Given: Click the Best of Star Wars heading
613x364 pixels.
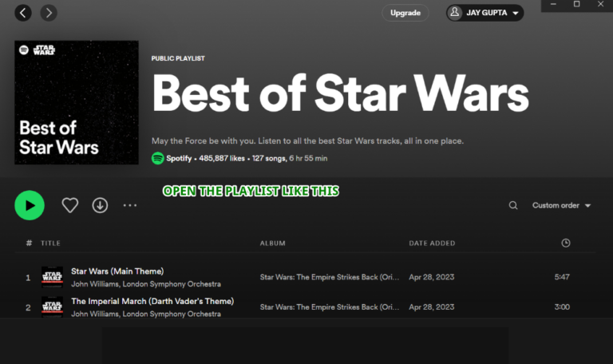Looking at the screenshot, I should point(340,94).
